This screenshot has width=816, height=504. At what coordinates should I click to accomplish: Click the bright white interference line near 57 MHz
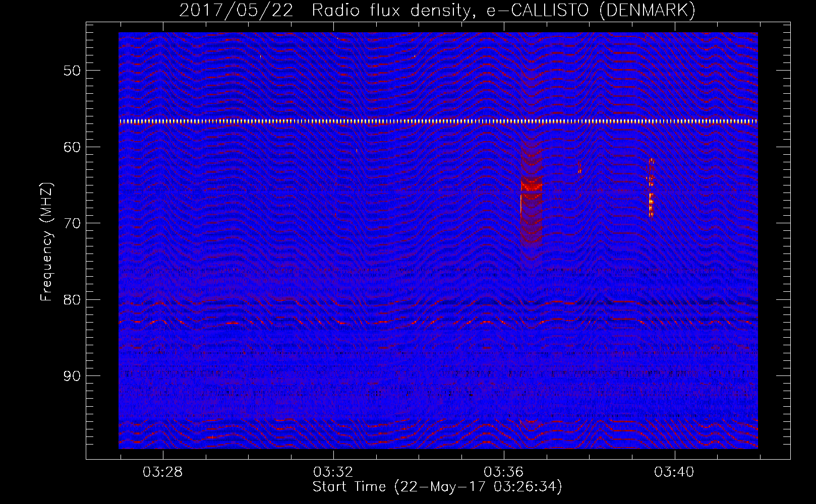pyautogui.click(x=438, y=121)
